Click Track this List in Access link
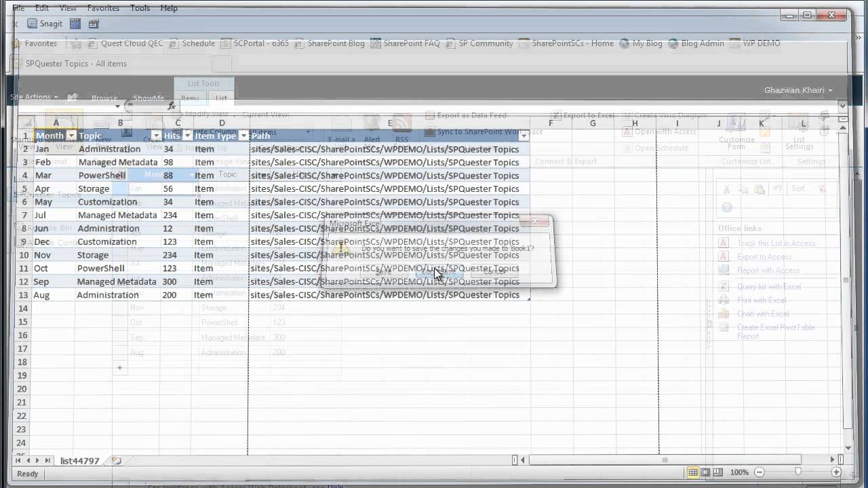868x488 pixels. click(x=776, y=243)
